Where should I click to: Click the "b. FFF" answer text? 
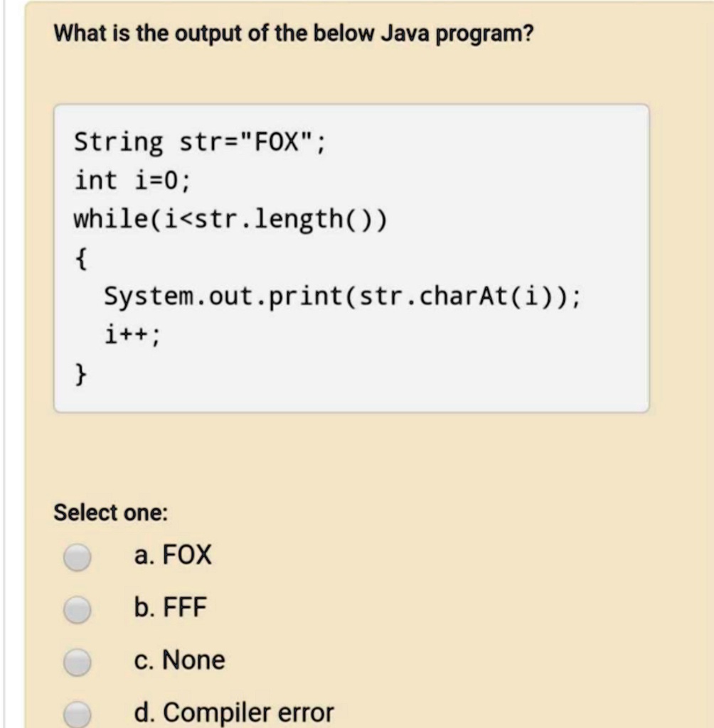click(x=170, y=607)
